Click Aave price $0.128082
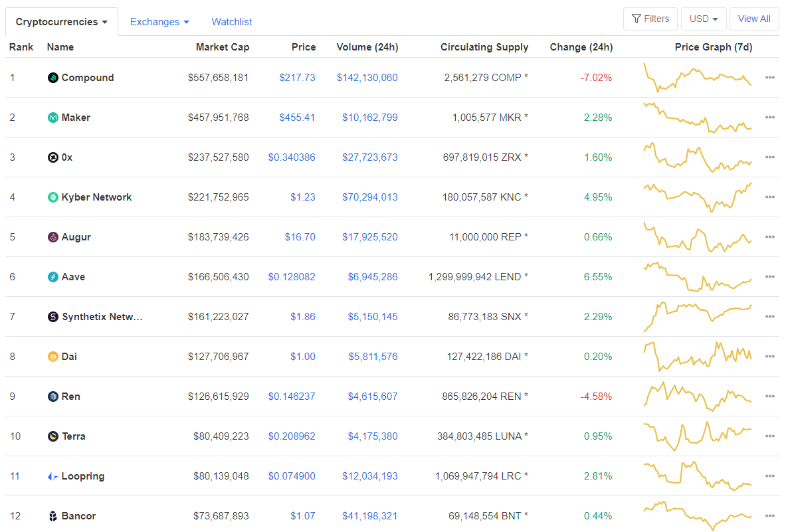The width and height of the screenshot is (786, 532). [x=292, y=277]
